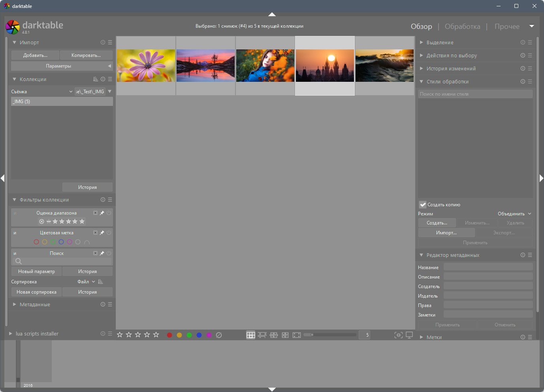Click the Добавить... import button
The image size is (544, 392).
35,55
